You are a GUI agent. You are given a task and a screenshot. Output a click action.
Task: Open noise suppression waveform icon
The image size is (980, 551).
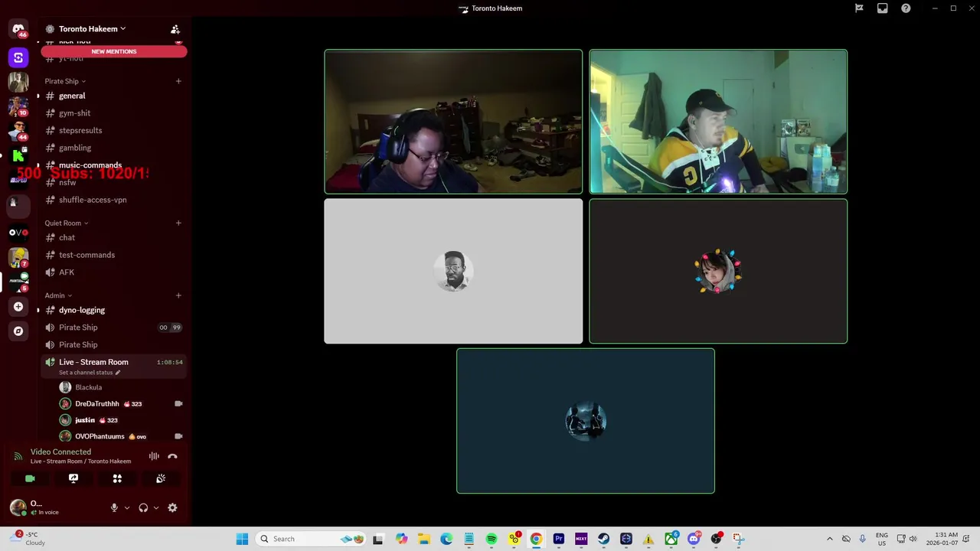(x=154, y=456)
